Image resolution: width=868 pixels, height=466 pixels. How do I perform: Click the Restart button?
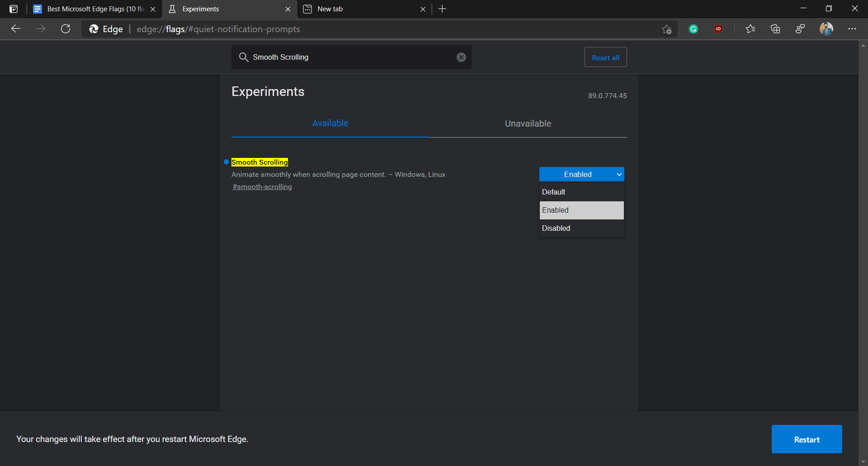807,439
